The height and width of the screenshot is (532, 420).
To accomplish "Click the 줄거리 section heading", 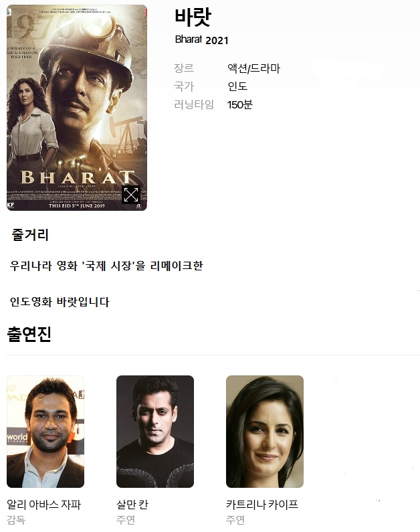I will point(30,235).
